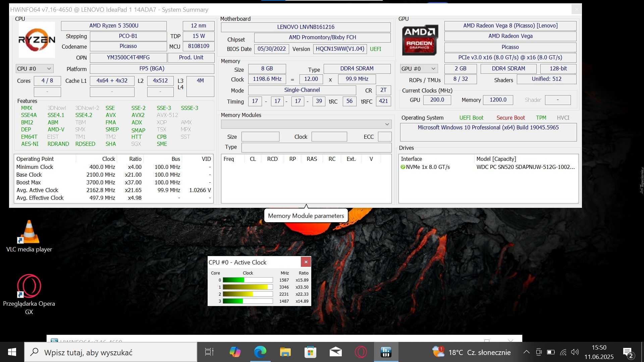Expand the Memory Modules dropdown

306,124
